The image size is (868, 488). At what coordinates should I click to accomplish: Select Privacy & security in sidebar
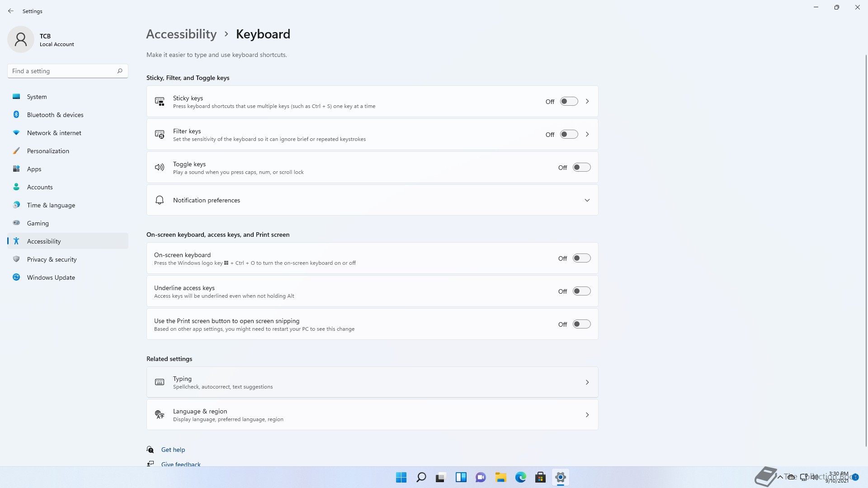(52, 259)
